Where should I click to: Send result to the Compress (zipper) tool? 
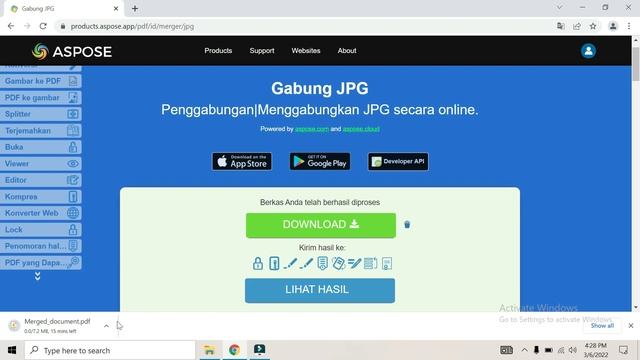click(x=274, y=263)
